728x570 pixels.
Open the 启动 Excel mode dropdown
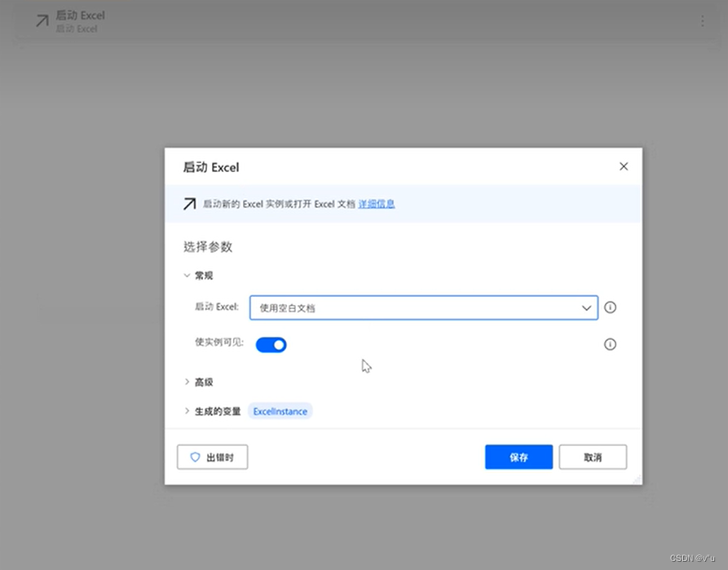pos(586,307)
